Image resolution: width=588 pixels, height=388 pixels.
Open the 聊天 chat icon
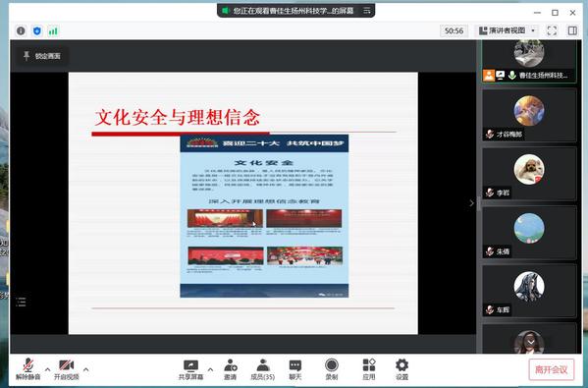pyautogui.click(x=295, y=369)
